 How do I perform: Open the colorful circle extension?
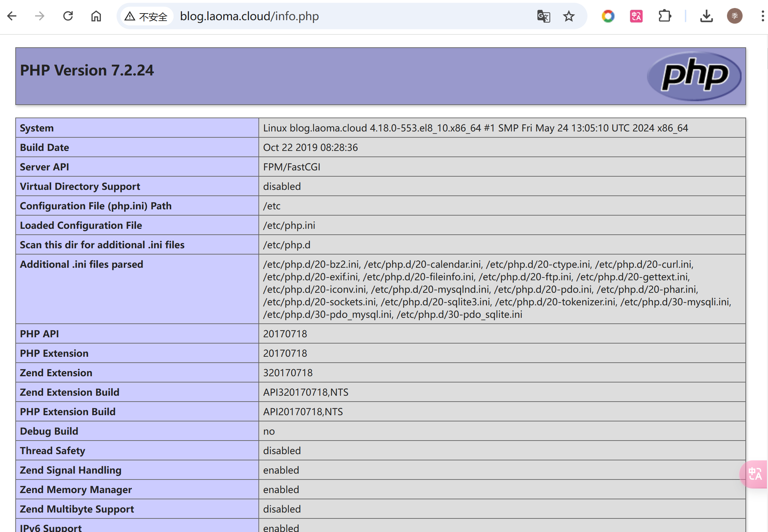(608, 16)
